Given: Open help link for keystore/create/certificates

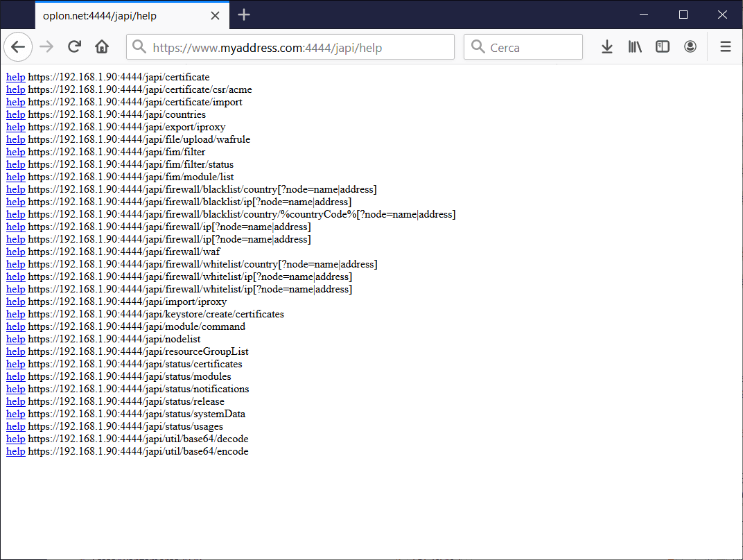Looking at the screenshot, I should tap(16, 314).
